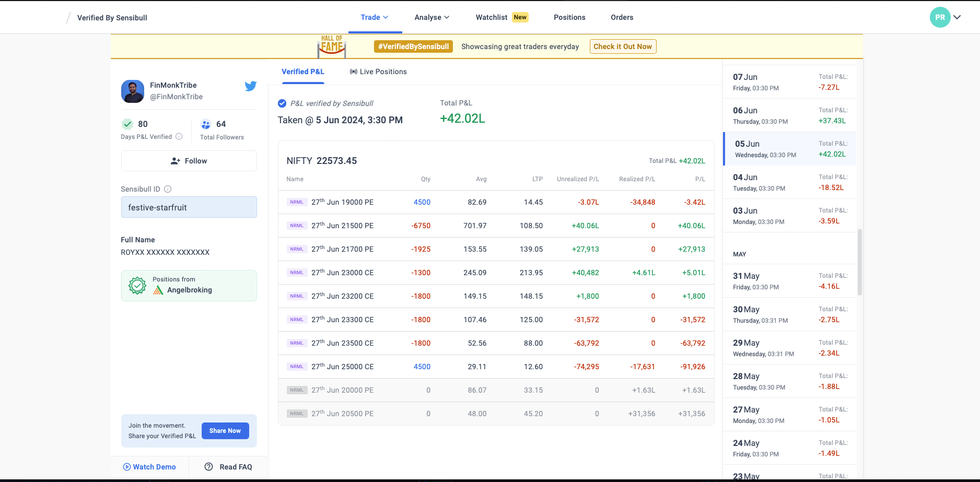This screenshot has width=980, height=482.
Task: Follow the FinMonkTribe trader
Action: point(189,161)
